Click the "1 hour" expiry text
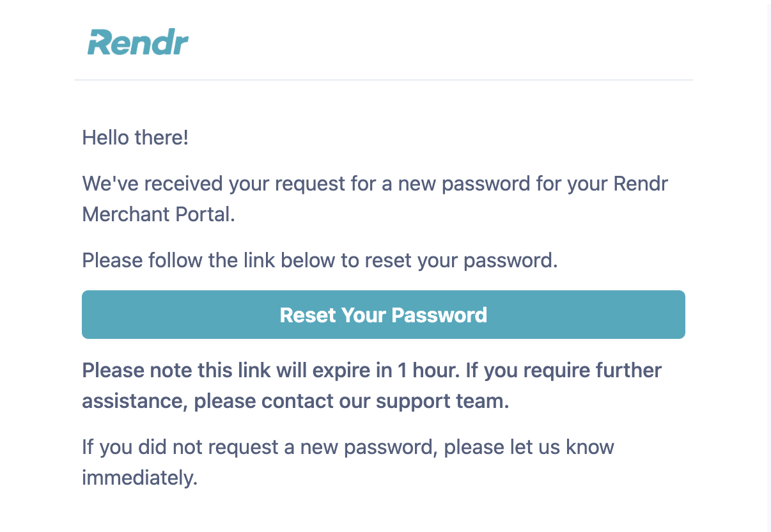The height and width of the screenshot is (532, 771). (428, 370)
